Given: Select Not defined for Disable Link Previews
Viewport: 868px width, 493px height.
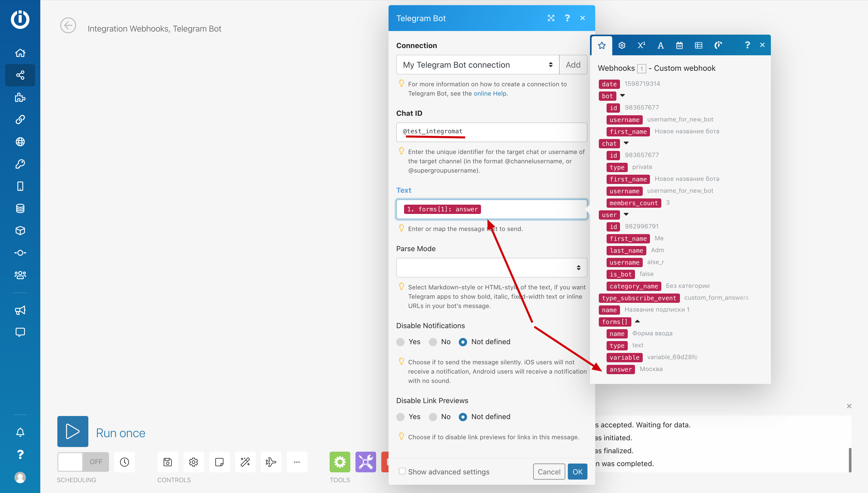Looking at the screenshot, I should tap(463, 417).
